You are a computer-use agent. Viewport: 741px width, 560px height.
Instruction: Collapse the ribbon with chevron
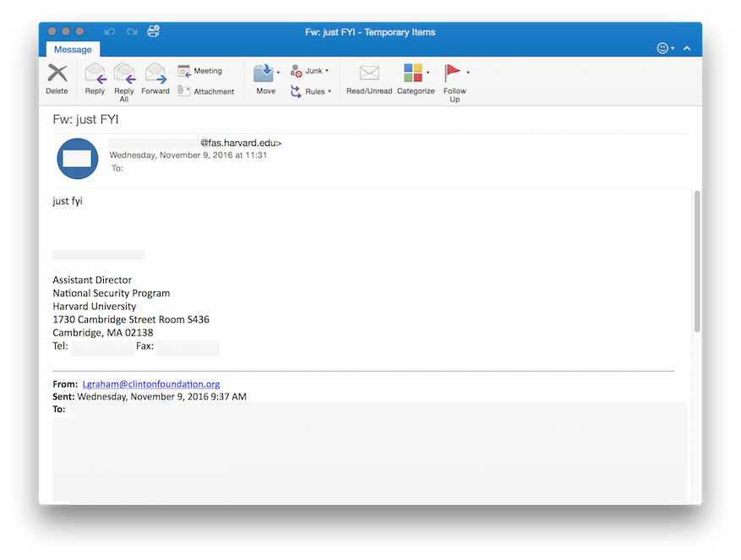click(687, 48)
